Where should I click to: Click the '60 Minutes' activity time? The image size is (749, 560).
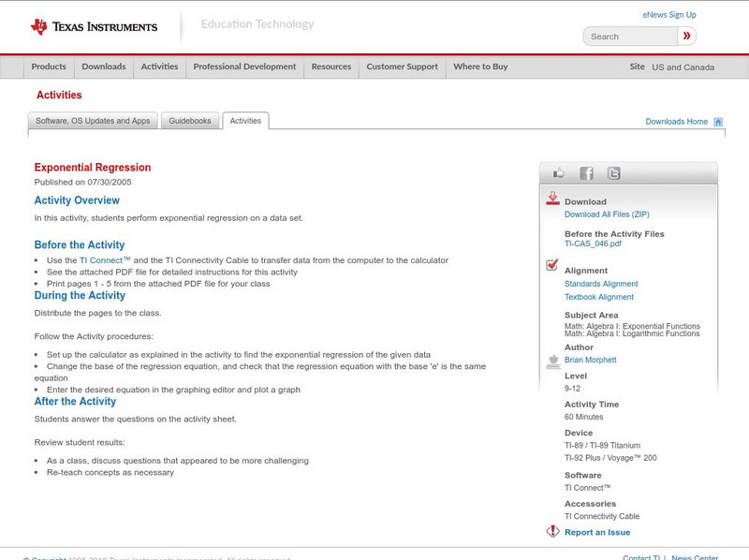pos(583,417)
